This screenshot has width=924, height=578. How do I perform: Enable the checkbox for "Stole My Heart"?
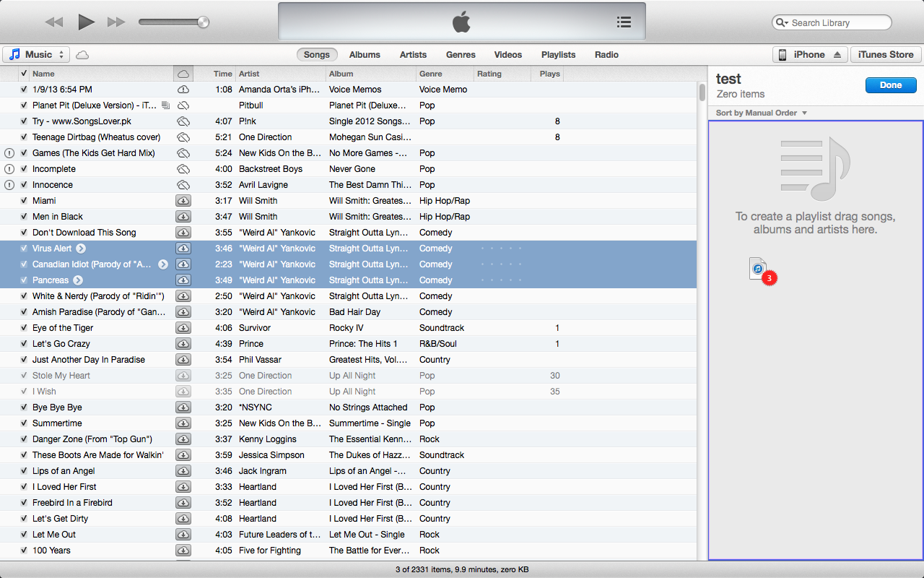[x=24, y=375]
